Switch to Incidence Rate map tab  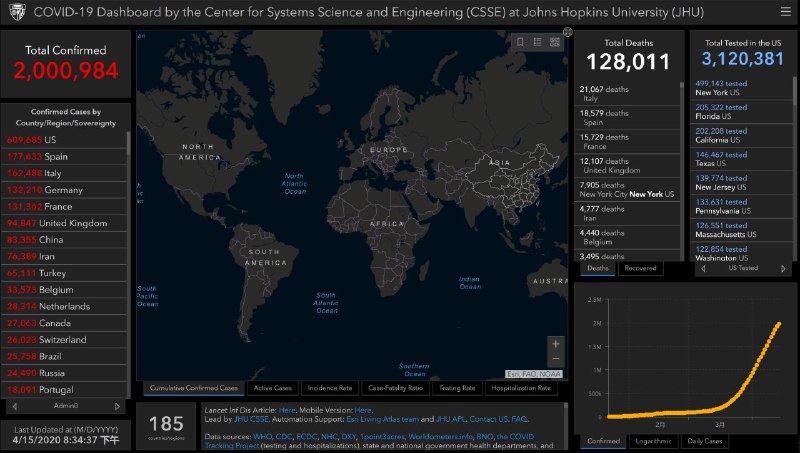pyautogui.click(x=330, y=388)
